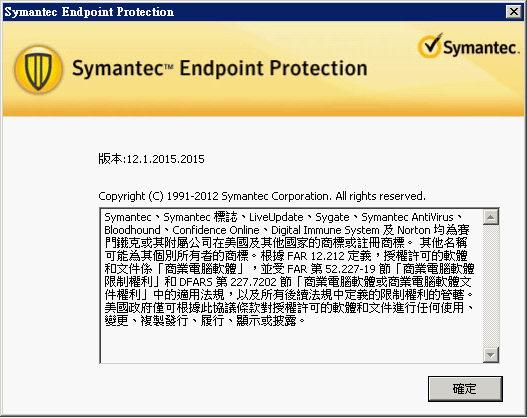Click the window title bar text

89,12
